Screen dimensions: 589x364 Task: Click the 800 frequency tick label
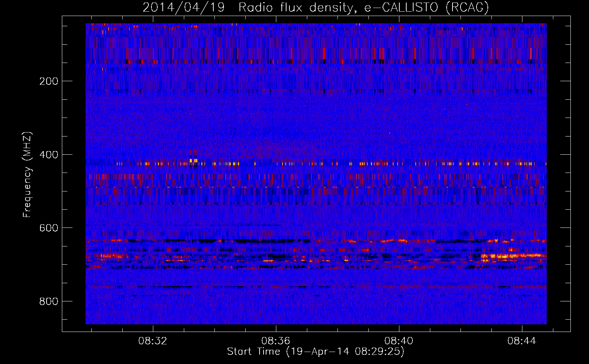[49, 301]
